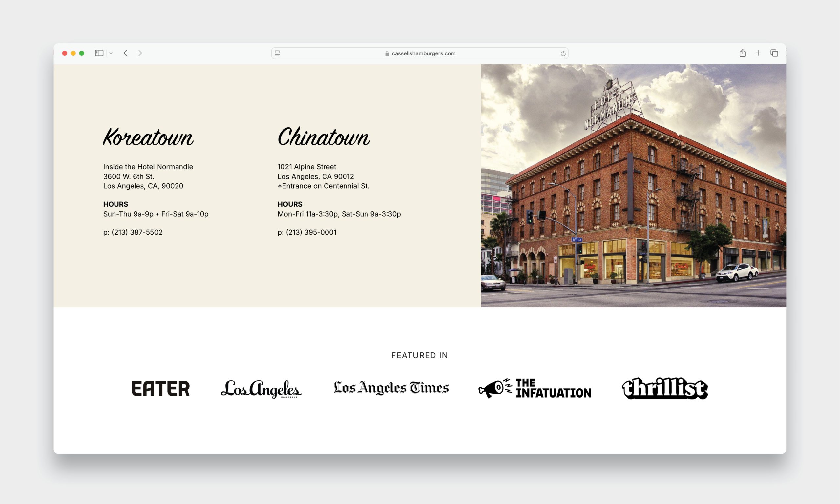Maximize the Safari window with green button

[x=81, y=53]
